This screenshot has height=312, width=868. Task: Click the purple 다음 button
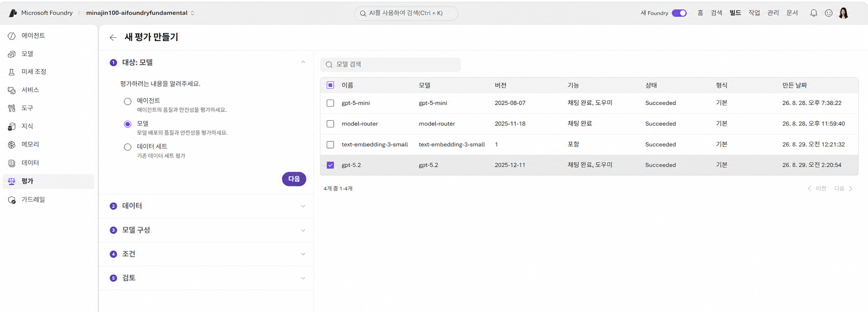294,179
